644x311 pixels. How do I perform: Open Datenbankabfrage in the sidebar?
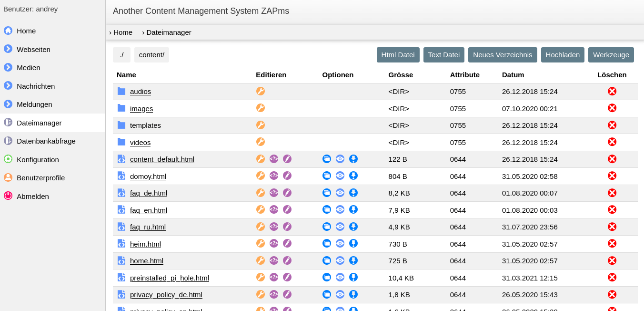point(52,141)
